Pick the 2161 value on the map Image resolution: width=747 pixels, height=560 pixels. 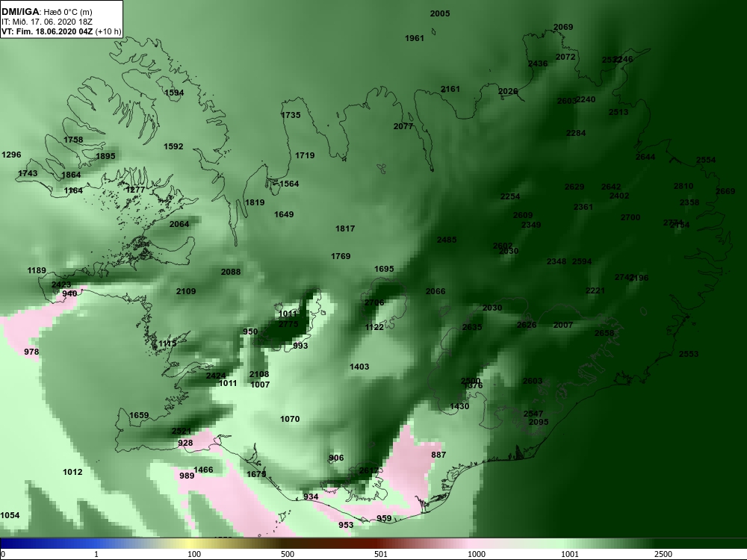[x=450, y=89]
